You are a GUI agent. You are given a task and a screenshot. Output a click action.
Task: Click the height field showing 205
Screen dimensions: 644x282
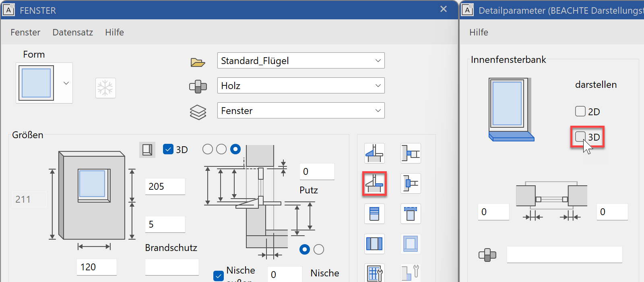click(165, 187)
